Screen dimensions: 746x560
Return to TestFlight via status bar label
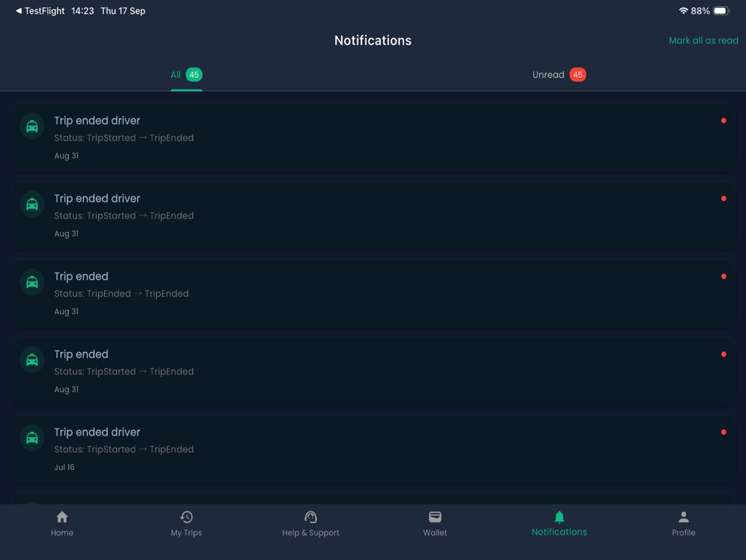pyautogui.click(x=45, y=11)
